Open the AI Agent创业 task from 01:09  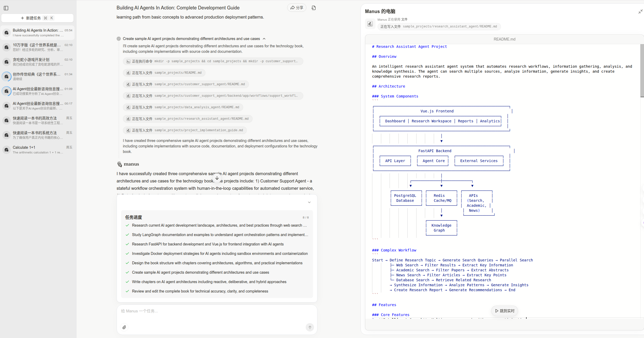point(37,91)
